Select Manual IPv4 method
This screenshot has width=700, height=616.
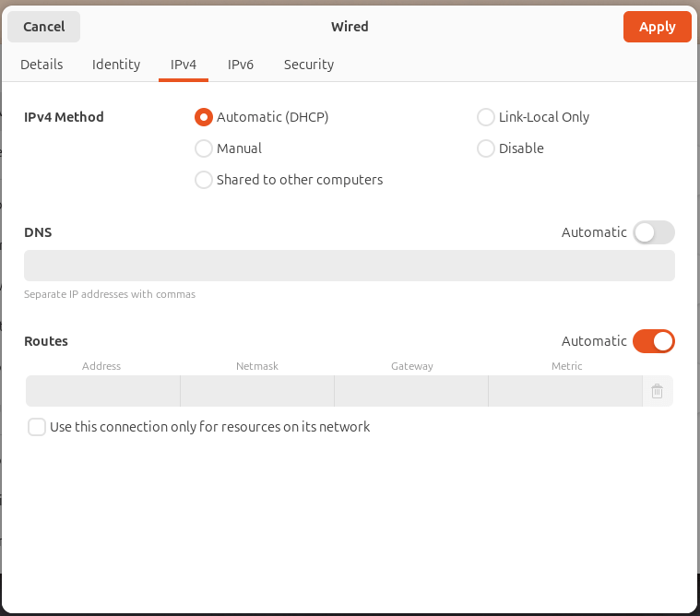[x=204, y=148]
